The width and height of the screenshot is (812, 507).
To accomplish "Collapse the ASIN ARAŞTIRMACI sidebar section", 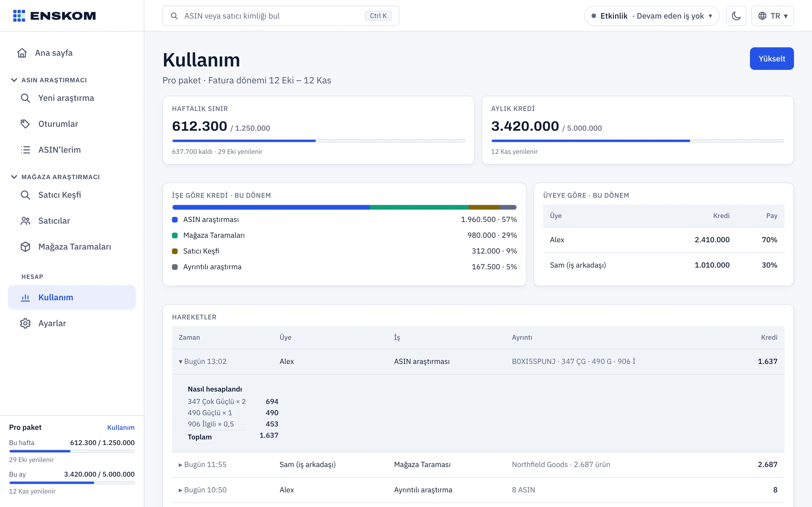I will coord(14,80).
